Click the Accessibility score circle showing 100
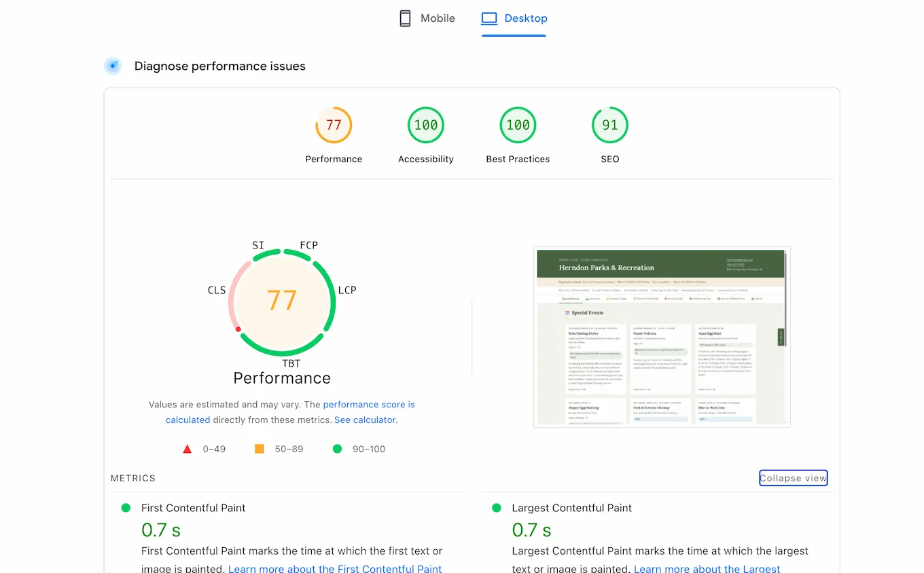The height and width of the screenshot is (573, 924). (425, 125)
